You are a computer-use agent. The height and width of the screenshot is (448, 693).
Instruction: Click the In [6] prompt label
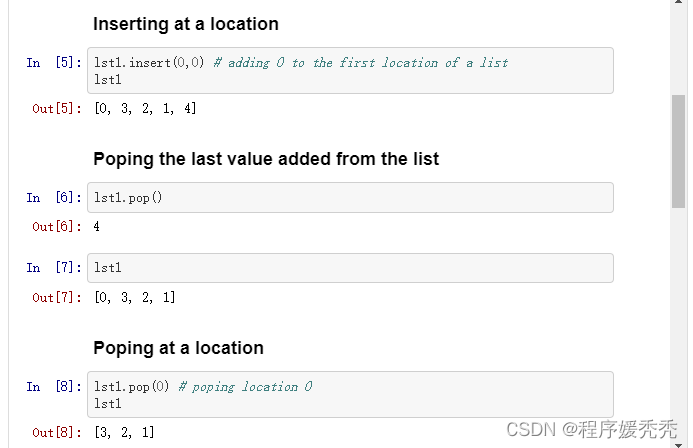click(54, 197)
